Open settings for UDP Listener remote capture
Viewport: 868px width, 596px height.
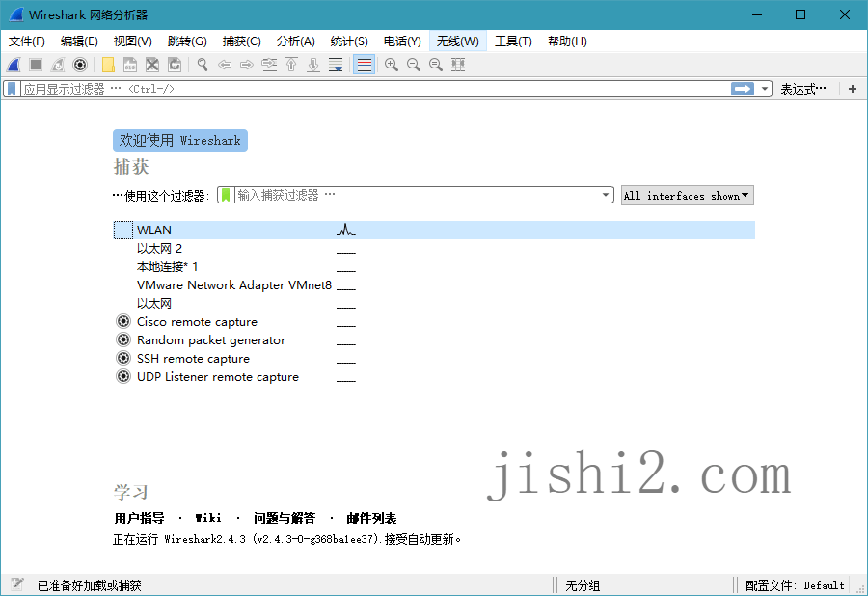point(122,376)
